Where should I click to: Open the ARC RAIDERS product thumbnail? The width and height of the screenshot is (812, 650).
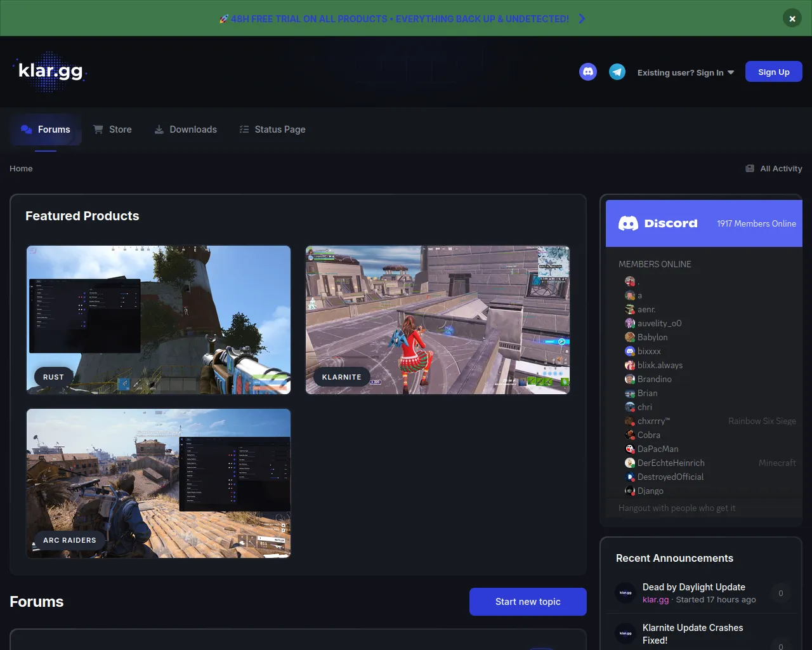click(159, 483)
